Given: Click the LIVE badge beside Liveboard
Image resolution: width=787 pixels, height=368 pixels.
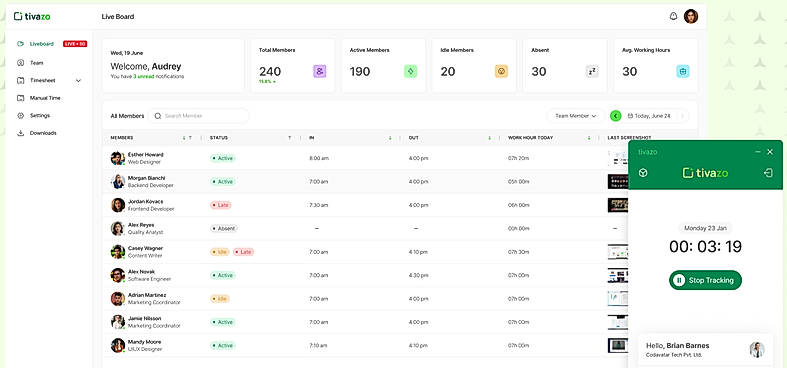Looking at the screenshot, I should (x=75, y=44).
